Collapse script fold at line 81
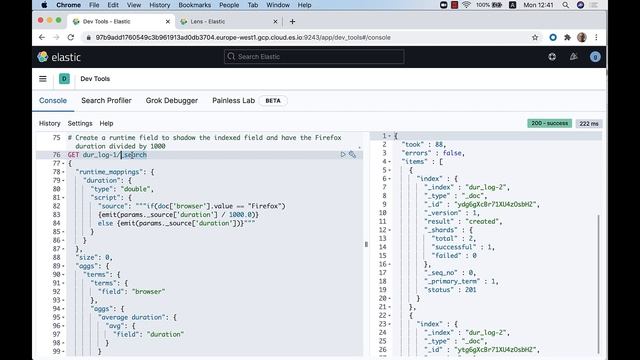The width and height of the screenshot is (640, 360). 63,198
